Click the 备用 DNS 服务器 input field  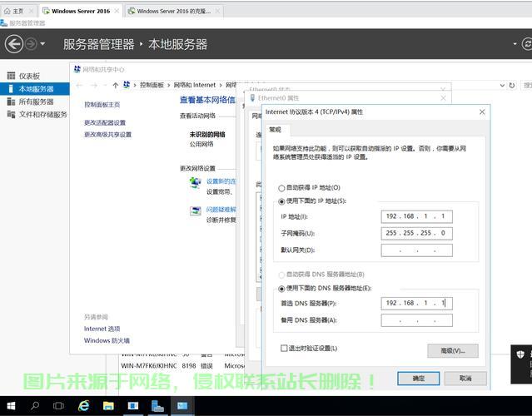click(x=416, y=320)
